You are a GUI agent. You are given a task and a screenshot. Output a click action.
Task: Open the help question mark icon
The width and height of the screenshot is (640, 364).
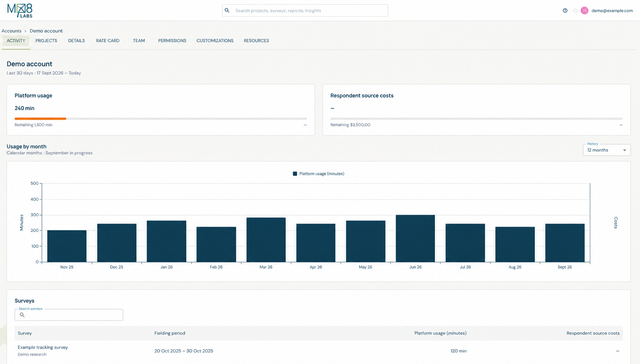click(x=565, y=10)
